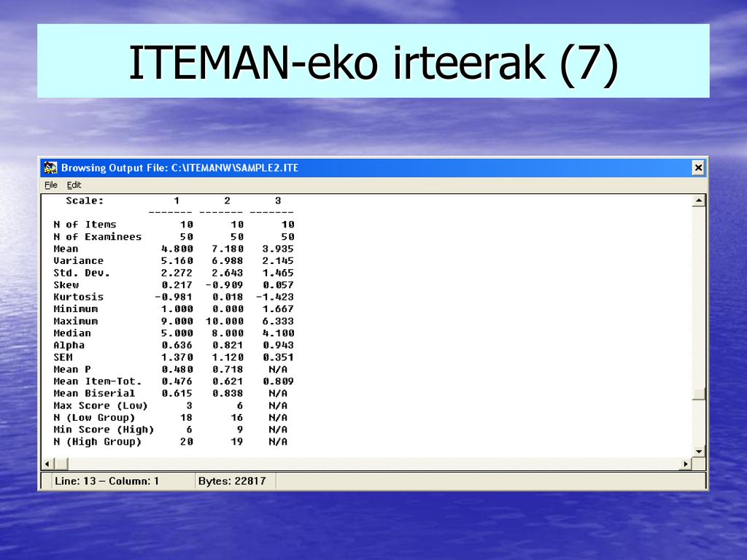Click the 'N of Items' row label
Image resolution: width=747 pixels, height=560 pixels.
coord(85,225)
